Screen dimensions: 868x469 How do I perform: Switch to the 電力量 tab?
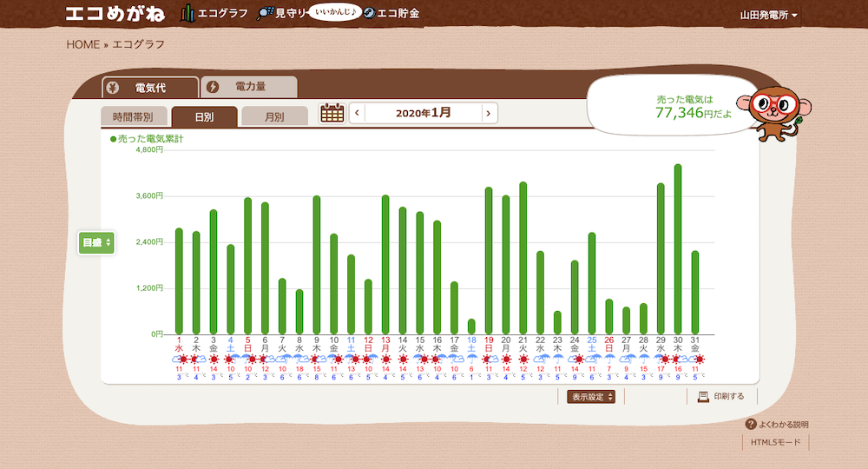click(249, 87)
